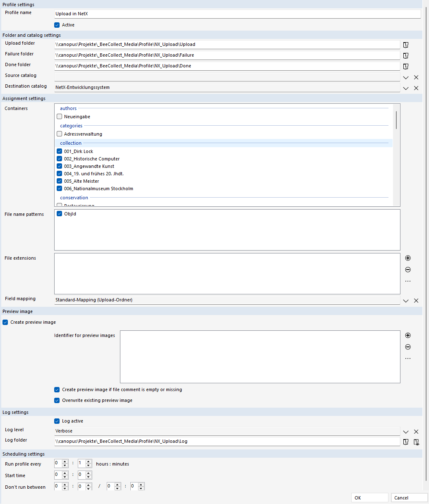Enable the Adressverwaltung category checkbox

click(x=60, y=134)
